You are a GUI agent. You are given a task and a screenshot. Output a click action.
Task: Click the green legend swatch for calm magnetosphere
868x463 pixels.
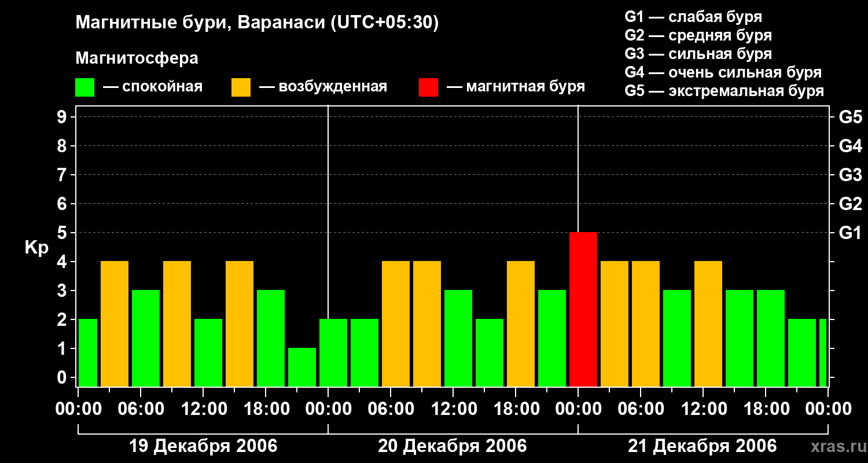[x=85, y=87]
